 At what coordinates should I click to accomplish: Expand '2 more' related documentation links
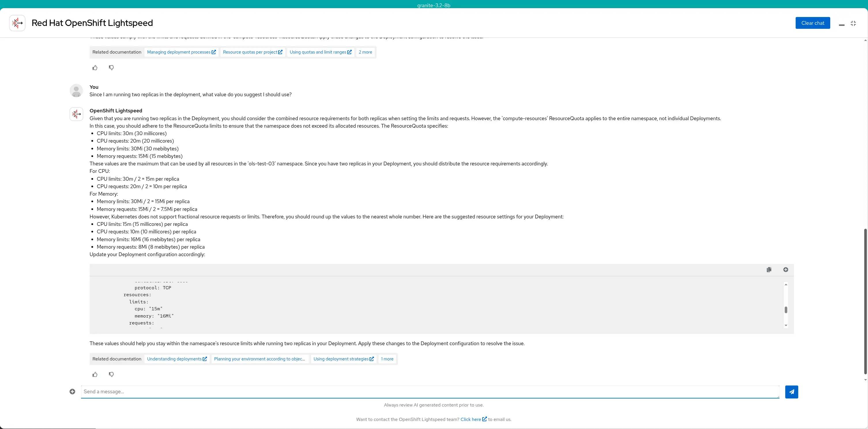pyautogui.click(x=365, y=52)
